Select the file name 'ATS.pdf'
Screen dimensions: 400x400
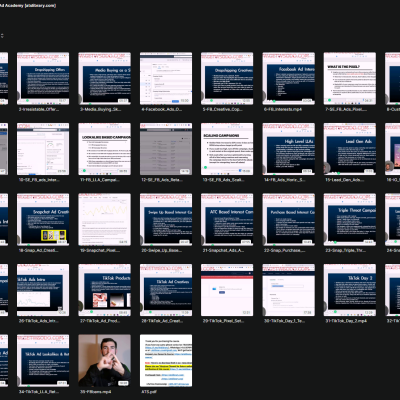click(x=148, y=392)
